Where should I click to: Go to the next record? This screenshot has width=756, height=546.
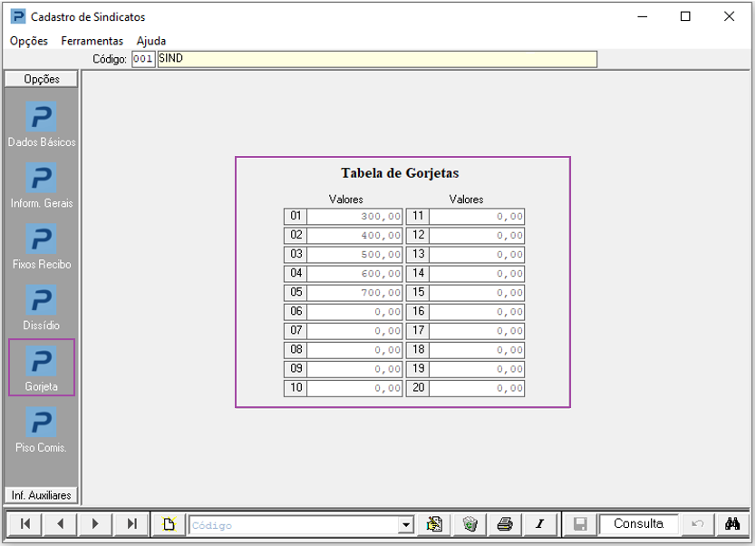coord(95,524)
